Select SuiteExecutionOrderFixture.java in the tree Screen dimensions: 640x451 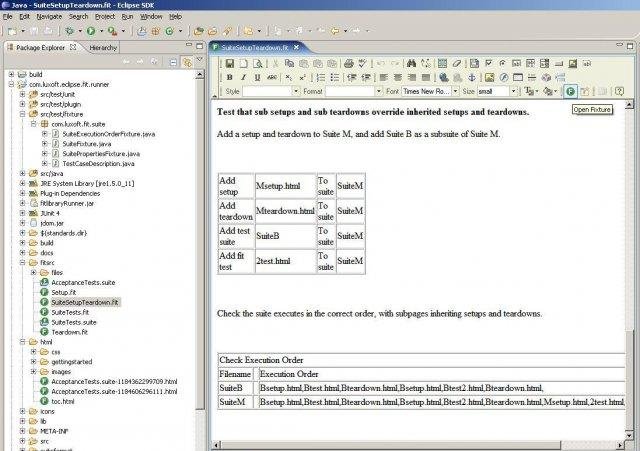109,134
